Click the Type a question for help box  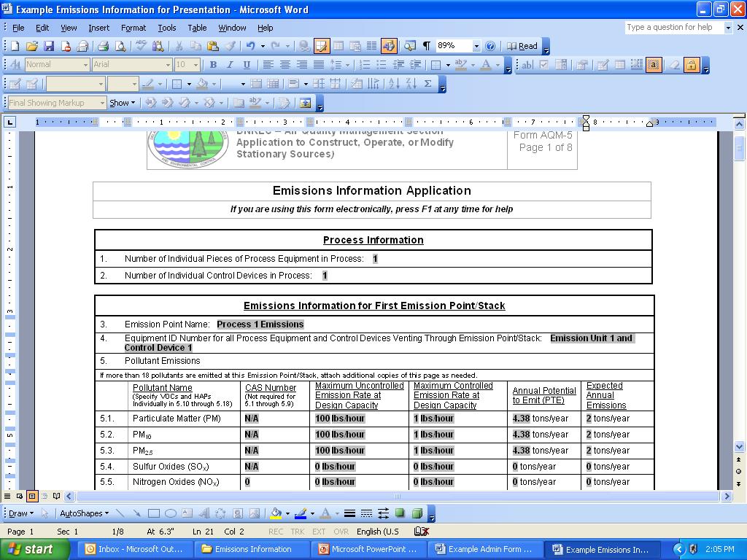(673, 28)
